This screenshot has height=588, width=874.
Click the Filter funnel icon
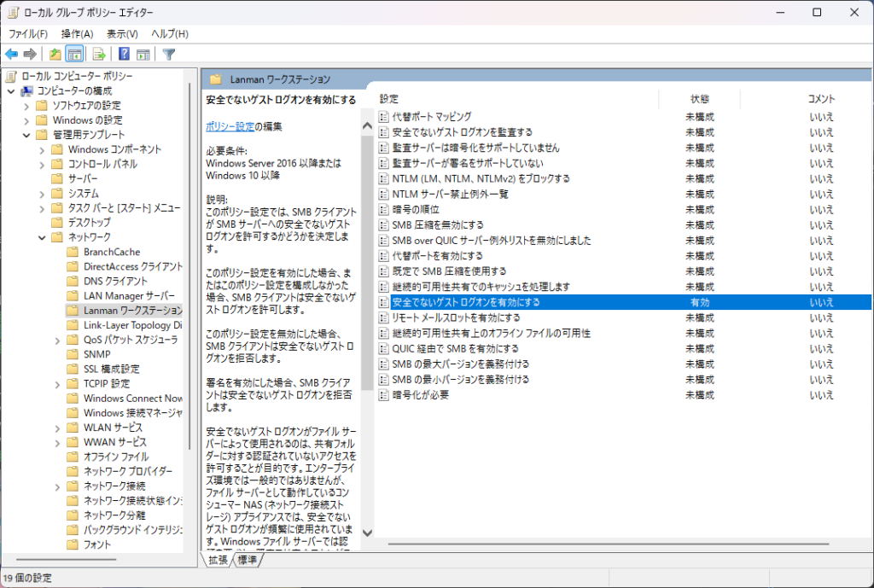169,55
